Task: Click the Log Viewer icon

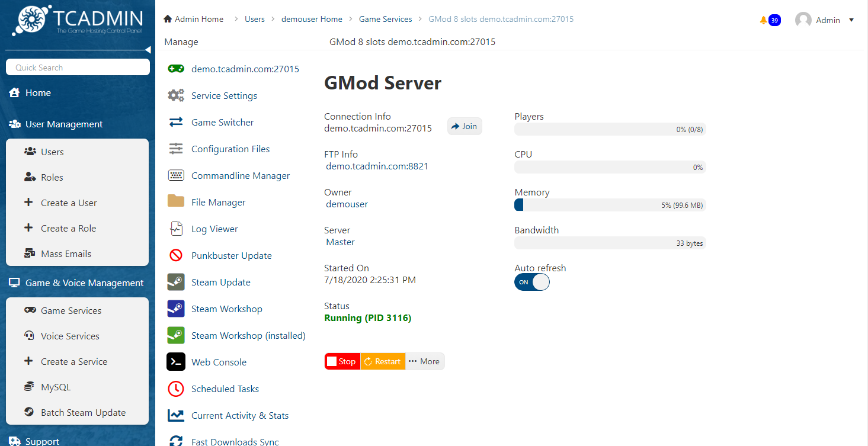Action: click(x=176, y=229)
